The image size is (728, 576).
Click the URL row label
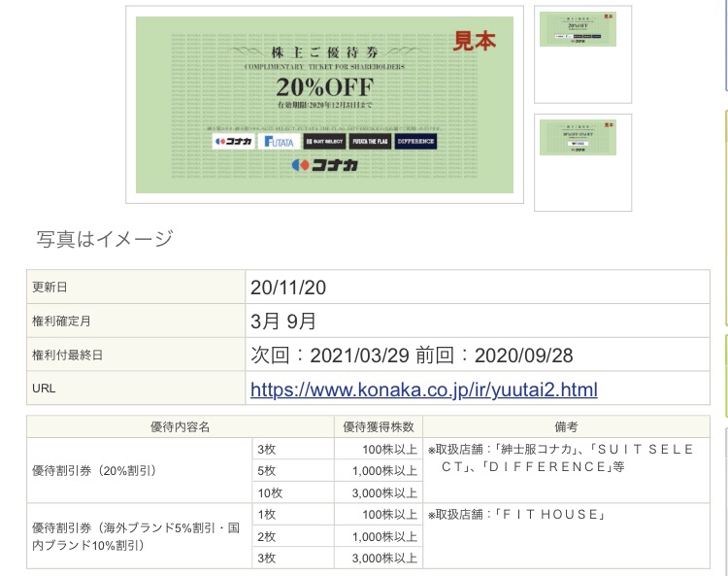pos(44,389)
